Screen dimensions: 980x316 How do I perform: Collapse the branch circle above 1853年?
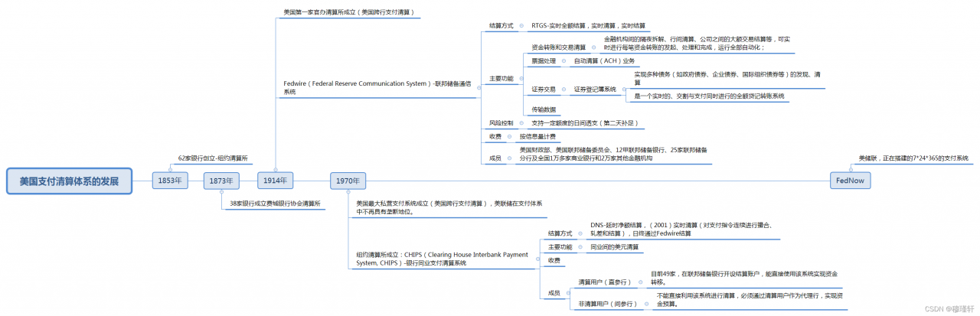(169, 168)
